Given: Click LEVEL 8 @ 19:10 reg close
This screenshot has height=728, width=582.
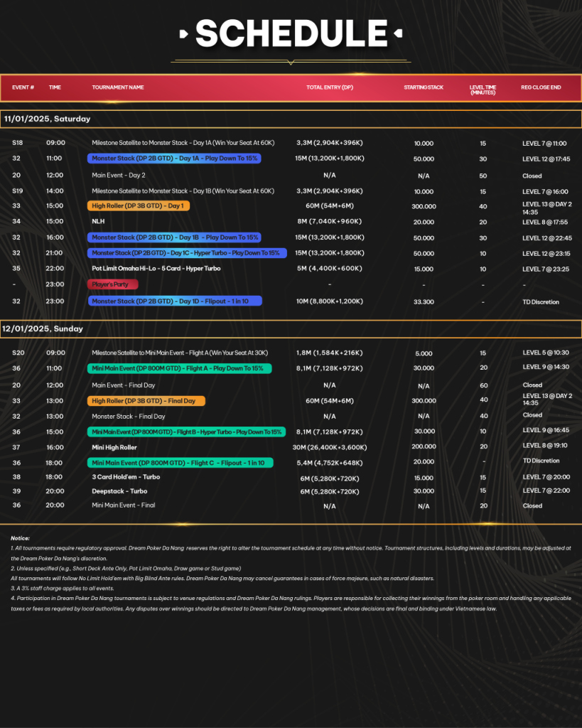Looking at the screenshot, I should coord(545,446).
